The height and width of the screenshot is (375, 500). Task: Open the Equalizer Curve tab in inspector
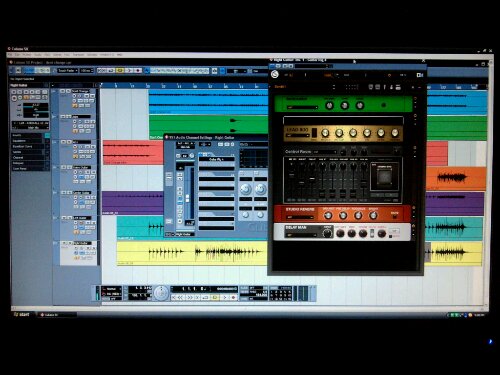(x=27, y=147)
